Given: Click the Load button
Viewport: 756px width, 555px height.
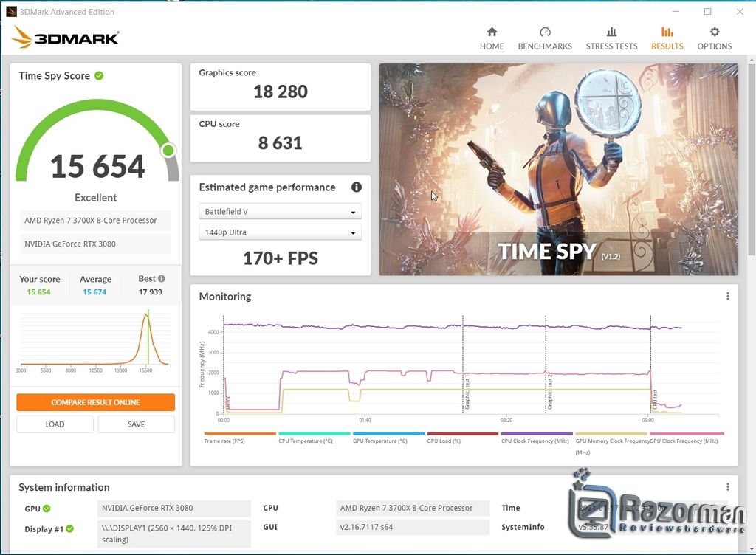Looking at the screenshot, I should tap(55, 424).
